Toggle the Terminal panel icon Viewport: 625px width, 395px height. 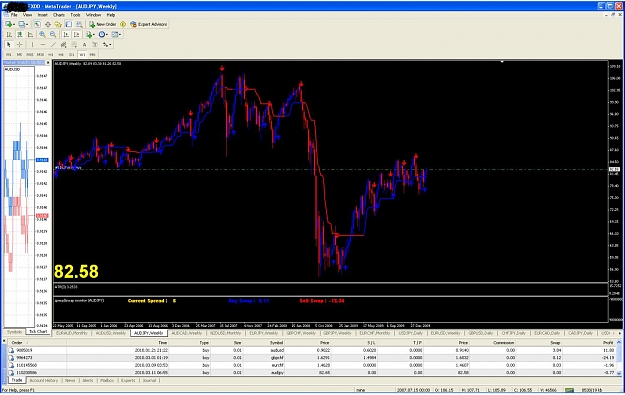click(x=69, y=24)
